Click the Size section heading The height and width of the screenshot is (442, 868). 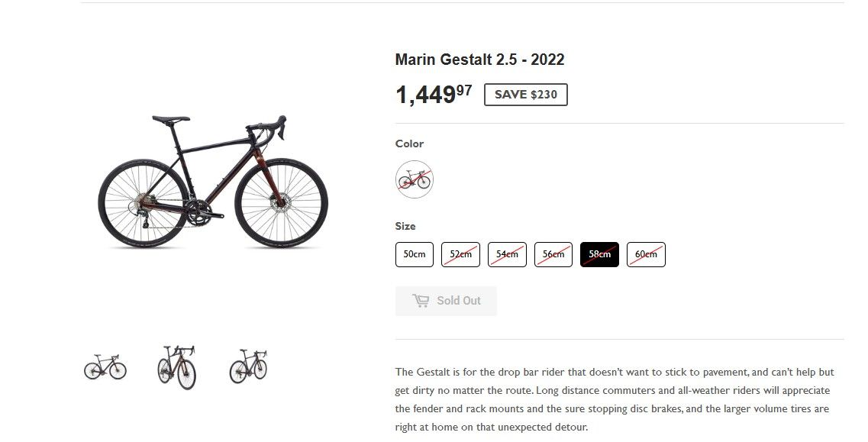(405, 226)
